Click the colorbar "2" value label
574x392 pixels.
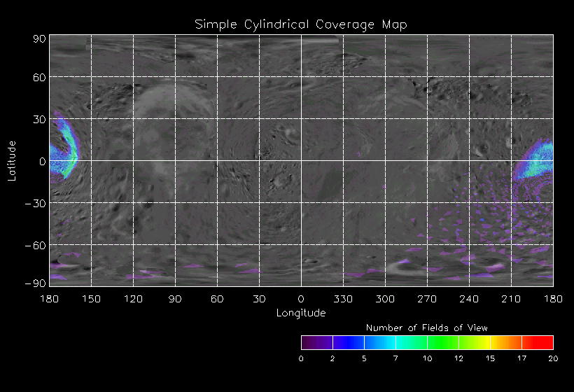(332, 358)
